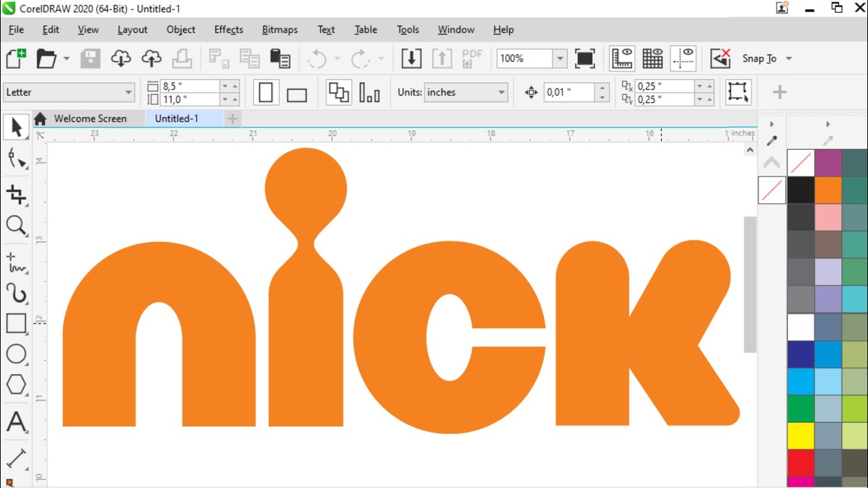Viewport: 868px width, 488px height.
Task: Expand the Undo history dropdown arrow
Action: coord(337,58)
